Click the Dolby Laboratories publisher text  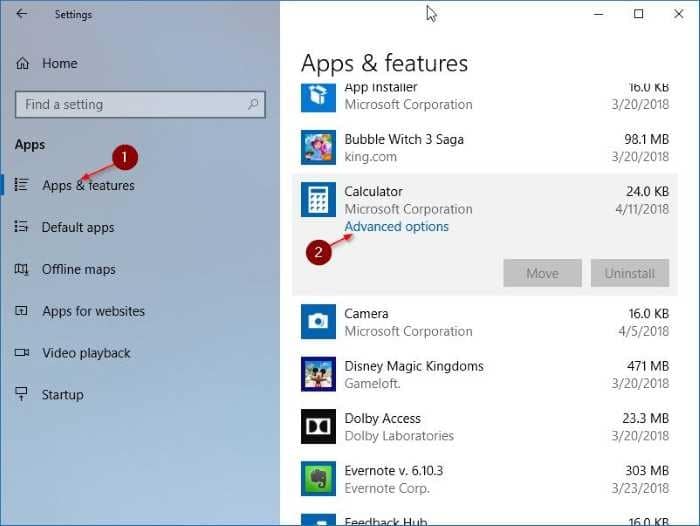point(399,436)
